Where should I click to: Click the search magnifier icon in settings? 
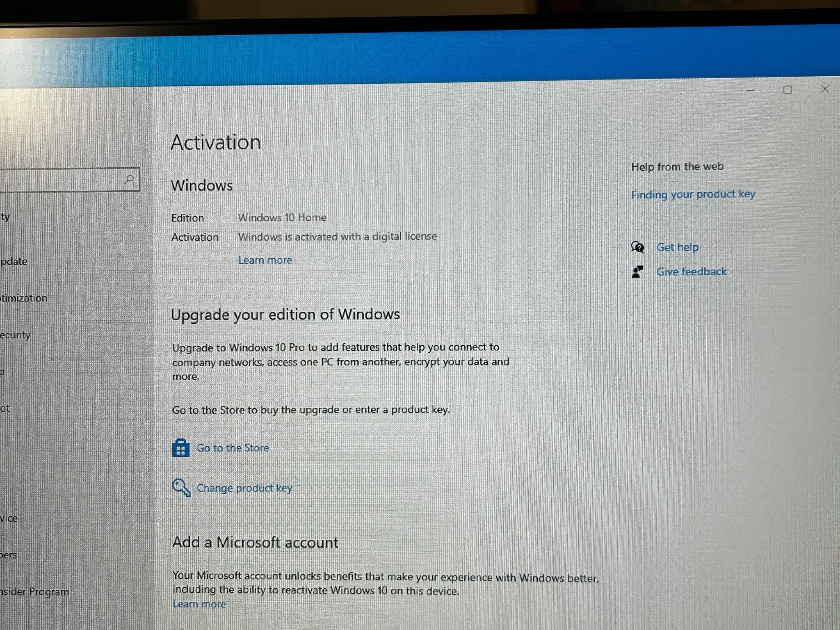coord(129,179)
